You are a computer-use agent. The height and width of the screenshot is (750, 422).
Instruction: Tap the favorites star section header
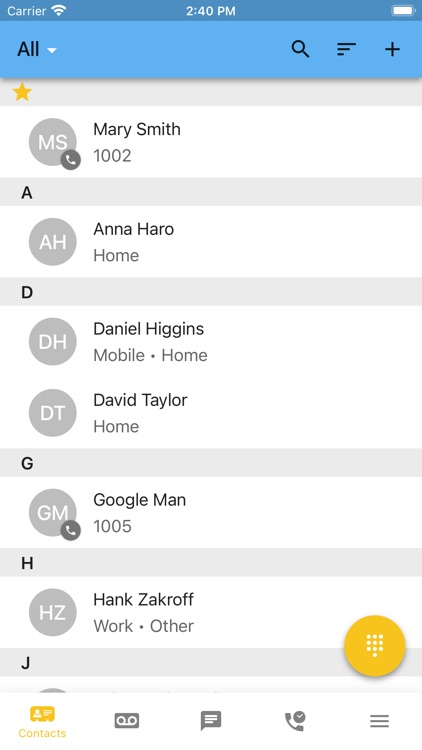pos(211,92)
